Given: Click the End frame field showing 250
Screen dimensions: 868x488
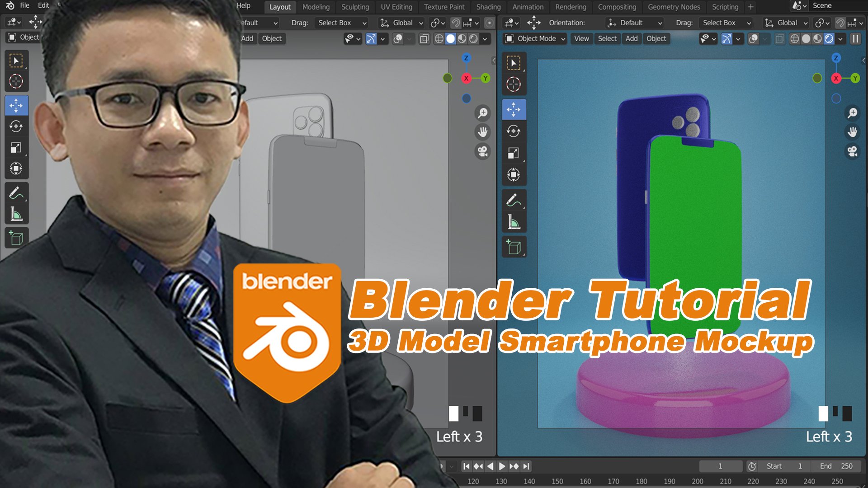Looking at the screenshot, I should [x=836, y=466].
